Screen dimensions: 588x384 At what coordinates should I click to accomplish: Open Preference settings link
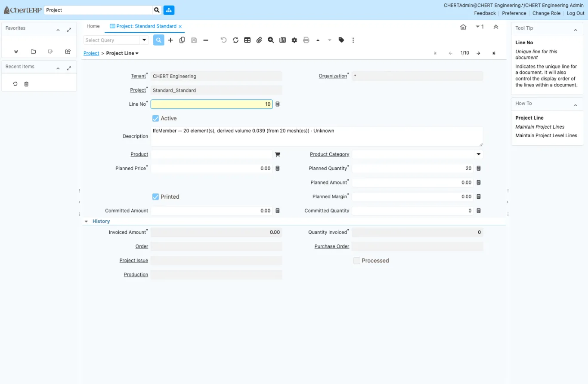point(514,13)
